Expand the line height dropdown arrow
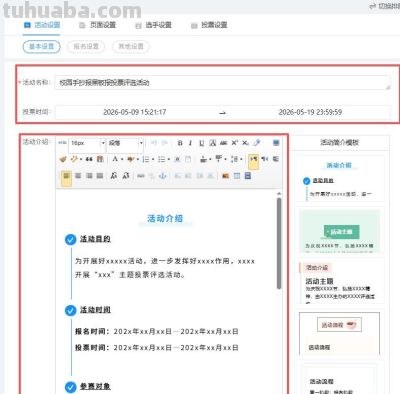The width and height of the screenshot is (400, 394). tap(241, 160)
